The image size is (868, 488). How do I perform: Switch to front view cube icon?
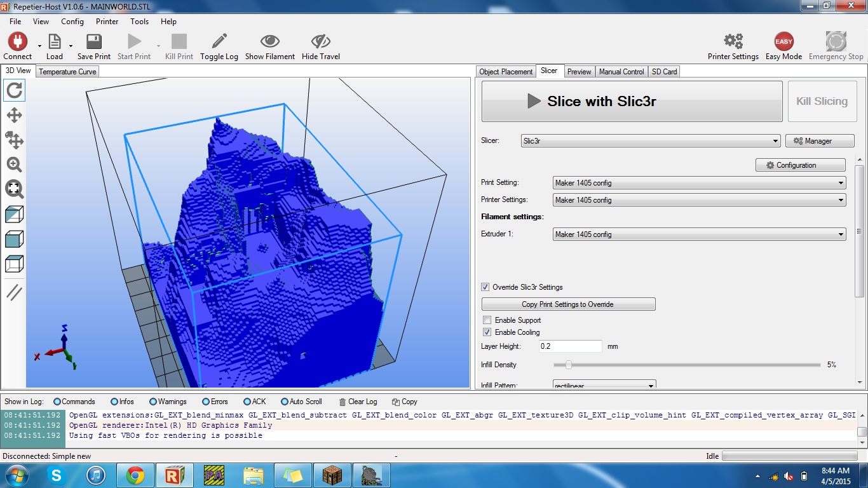(14, 239)
